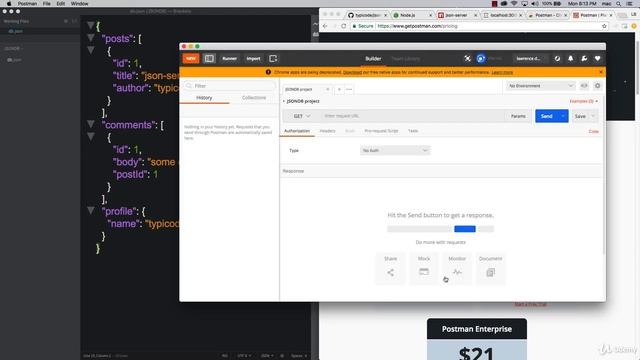The image size is (640, 360).
Task: Collapse the "posts" fold arrow in editor
Action: click(x=91, y=38)
